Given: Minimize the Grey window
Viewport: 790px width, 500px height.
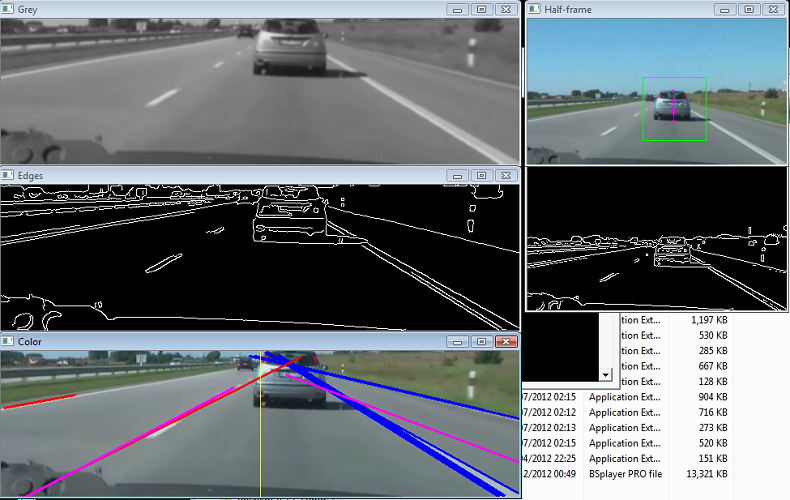Looking at the screenshot, I should [x=457, y=9].
